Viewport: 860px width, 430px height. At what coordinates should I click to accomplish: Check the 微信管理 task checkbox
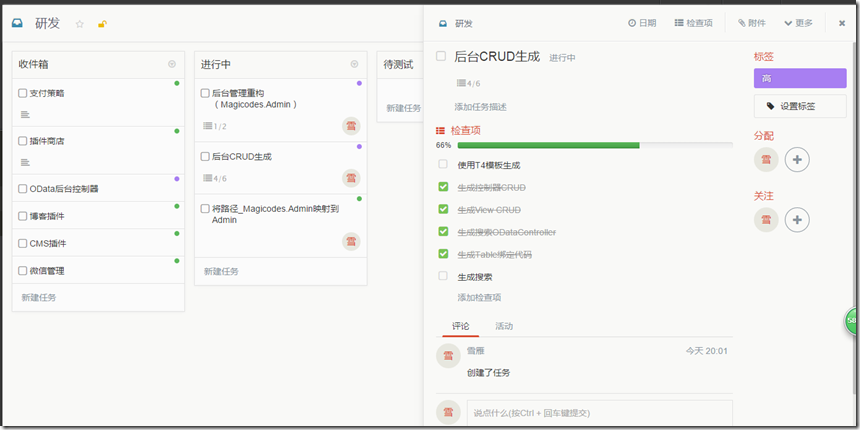click(22, 270)
